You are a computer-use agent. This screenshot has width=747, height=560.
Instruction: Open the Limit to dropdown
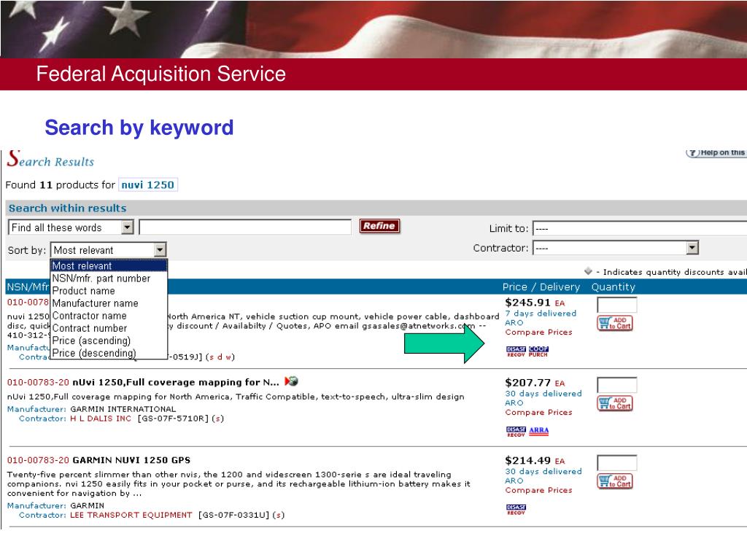click(639, 228)
